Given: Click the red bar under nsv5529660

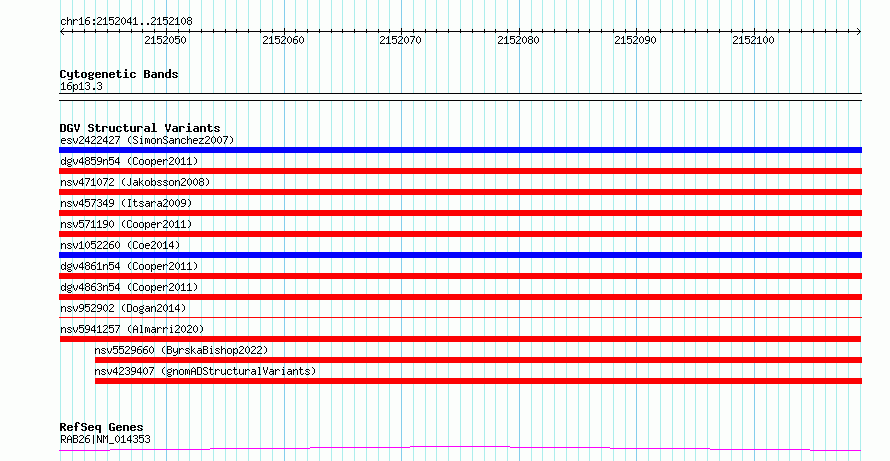Looking at the screenshot, I should coord(478,360).
